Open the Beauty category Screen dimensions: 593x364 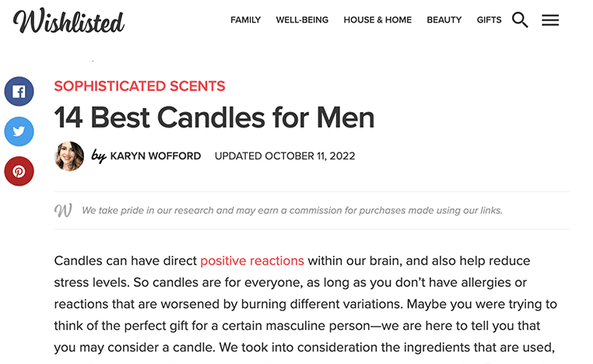pyautogui.click(x=444, y=20)
